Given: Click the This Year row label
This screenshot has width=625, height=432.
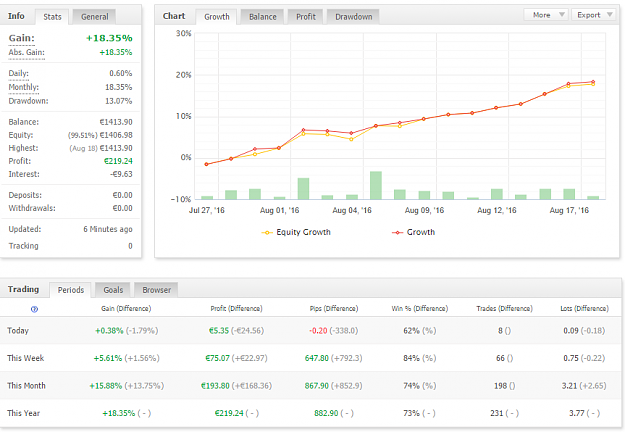Looking at the screenshot, I should pos(24,413).
